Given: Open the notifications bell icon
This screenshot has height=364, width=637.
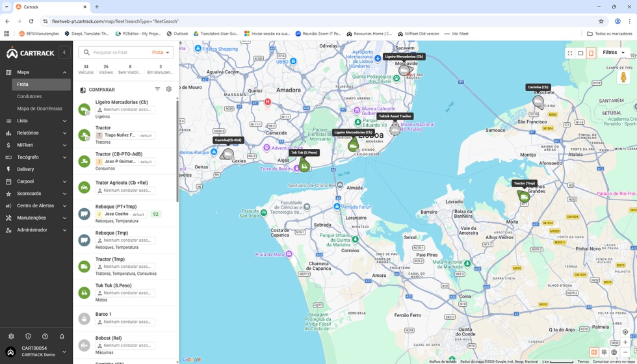Looking at the screenshot, I should [x=62, y=337].
